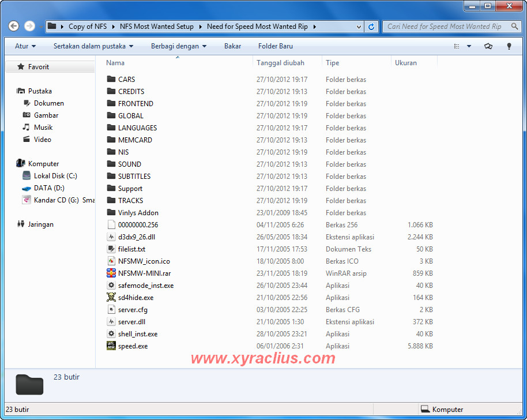Screen dimensions: 527x420
Task: Sort by the Tipe column header
Action: 332,63
